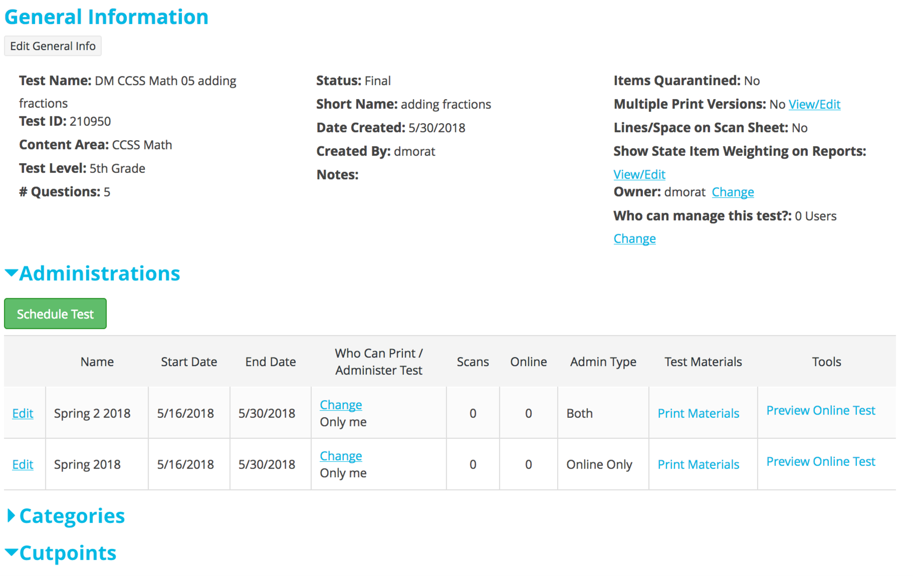Screen dimensions: 924x576
Task: Click the Name column header
Action: click(x=97, y=362)
